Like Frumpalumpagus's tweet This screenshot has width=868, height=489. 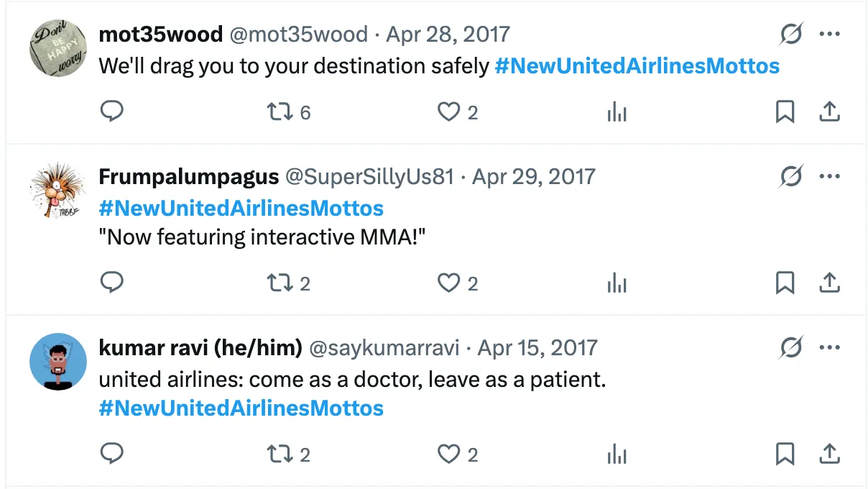tap(448, 283)
